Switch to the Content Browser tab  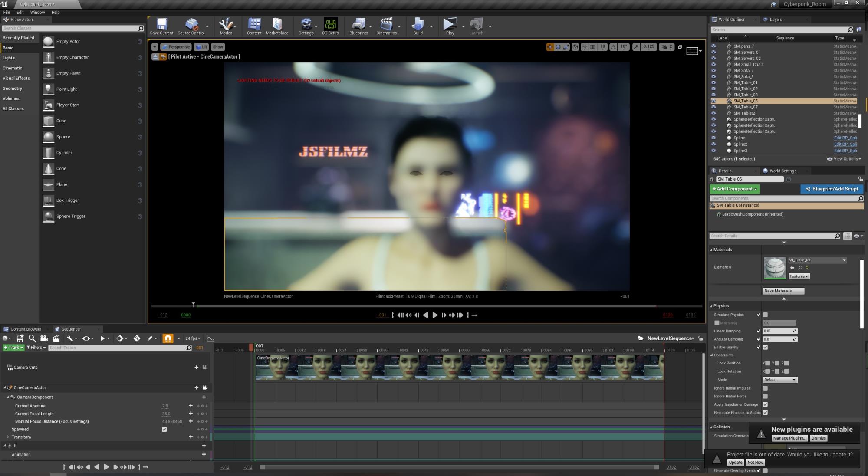pyautogui.click(x=26, y=329)
